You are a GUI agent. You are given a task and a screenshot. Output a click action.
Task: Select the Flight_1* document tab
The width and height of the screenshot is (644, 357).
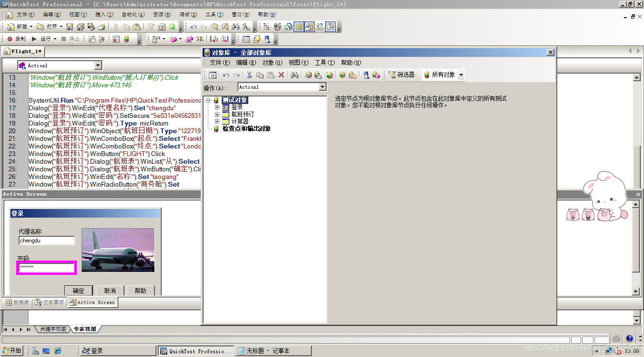23,52
